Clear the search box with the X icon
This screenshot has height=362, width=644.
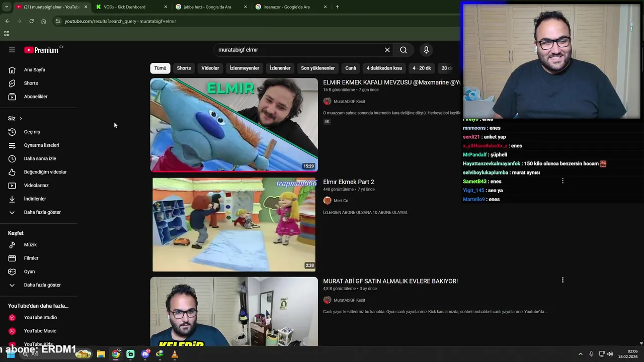pos(387,50)
